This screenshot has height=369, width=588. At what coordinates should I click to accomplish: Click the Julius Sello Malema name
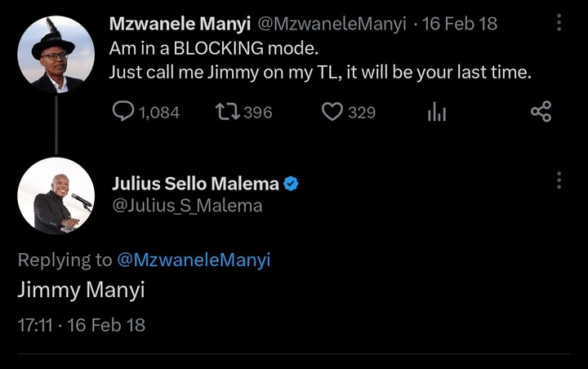[195, 184]
